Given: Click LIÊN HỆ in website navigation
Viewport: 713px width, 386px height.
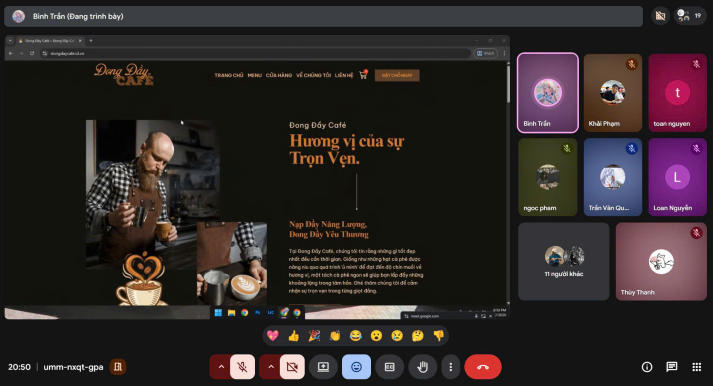Looking at the screenshot, I should [344, 75].
